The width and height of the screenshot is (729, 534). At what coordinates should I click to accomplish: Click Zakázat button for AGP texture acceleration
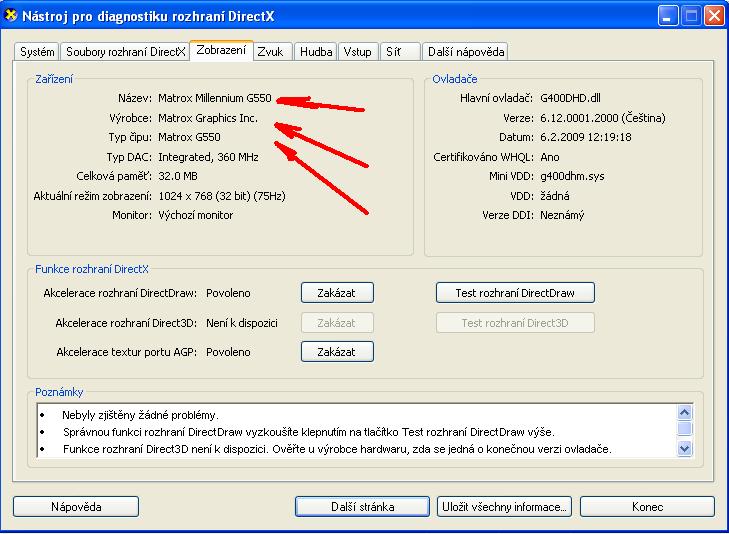(337, 352)
